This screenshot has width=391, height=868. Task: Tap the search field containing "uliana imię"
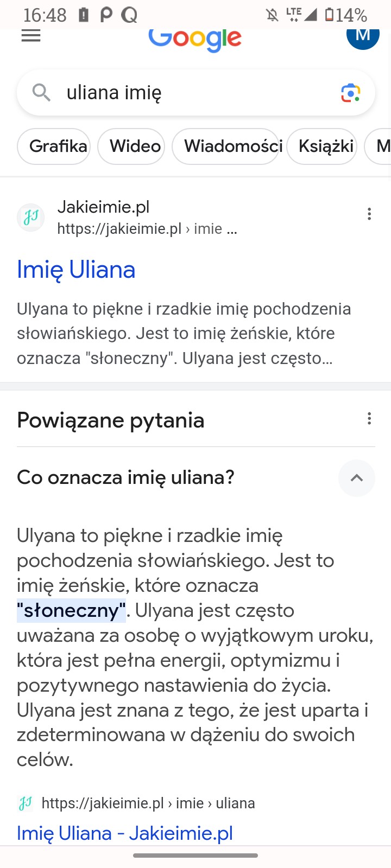(x=195, y=93)
